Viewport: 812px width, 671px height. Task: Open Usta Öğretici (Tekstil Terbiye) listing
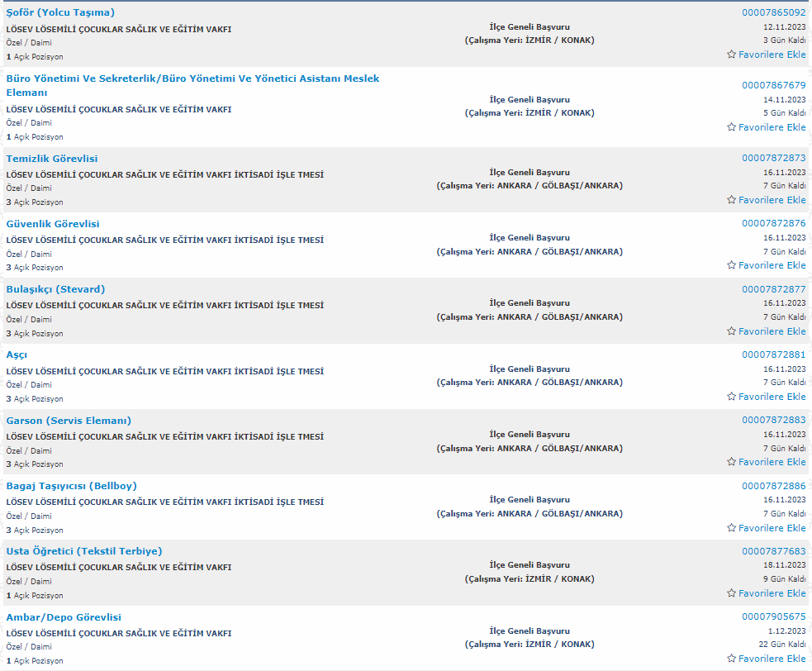(x=83, y=551)
